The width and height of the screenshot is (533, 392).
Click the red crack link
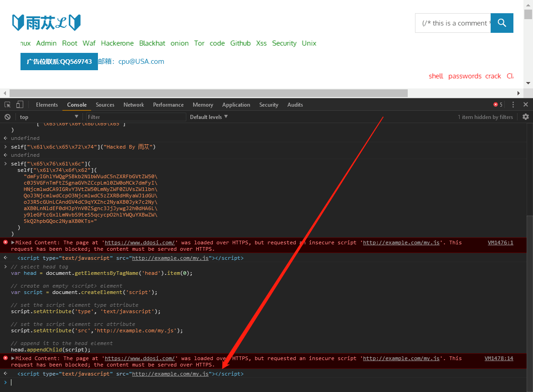coord(493,76)
